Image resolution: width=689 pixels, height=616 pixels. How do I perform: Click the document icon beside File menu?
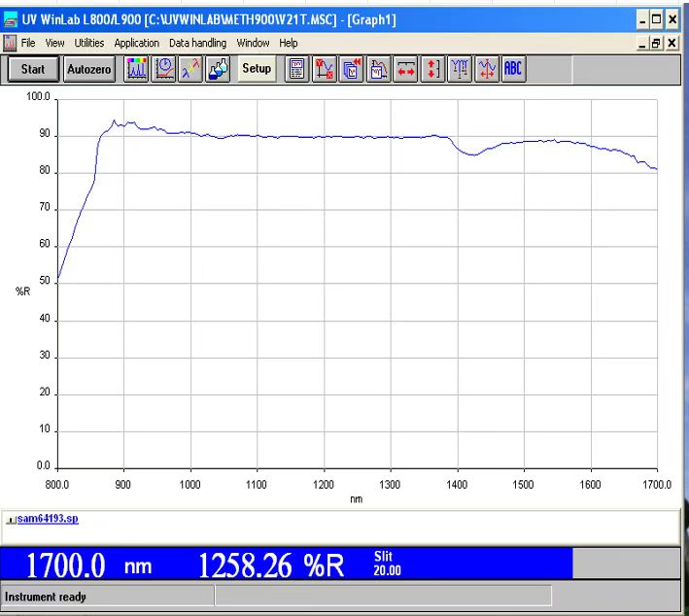tap(10, 43)
